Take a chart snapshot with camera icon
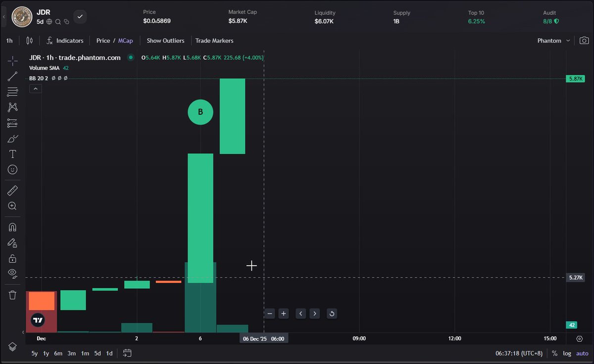594x364 pixels. tap(584, 41)
